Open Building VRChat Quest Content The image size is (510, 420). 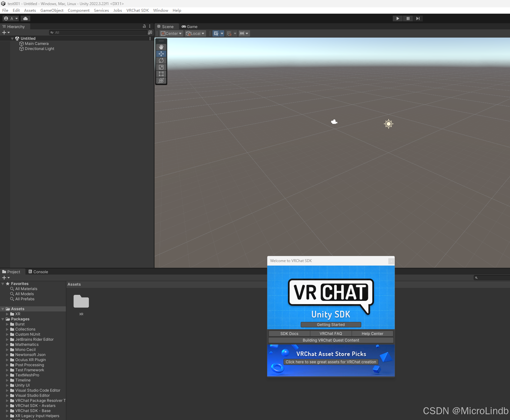[331, 340]
